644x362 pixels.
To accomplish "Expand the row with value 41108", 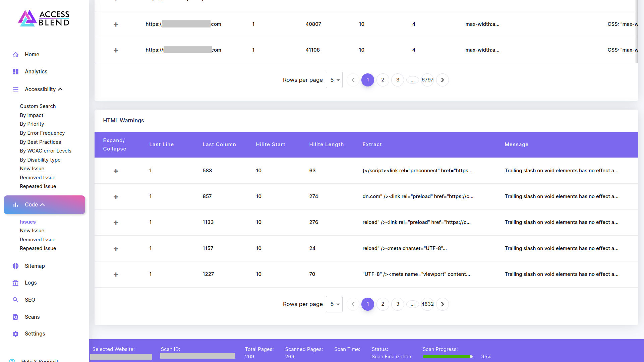I will pyautogui.click(x=116, y=50).
